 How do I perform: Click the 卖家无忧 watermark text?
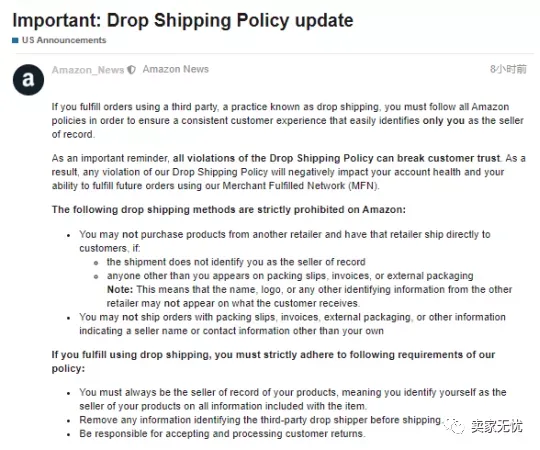(497, 427)
